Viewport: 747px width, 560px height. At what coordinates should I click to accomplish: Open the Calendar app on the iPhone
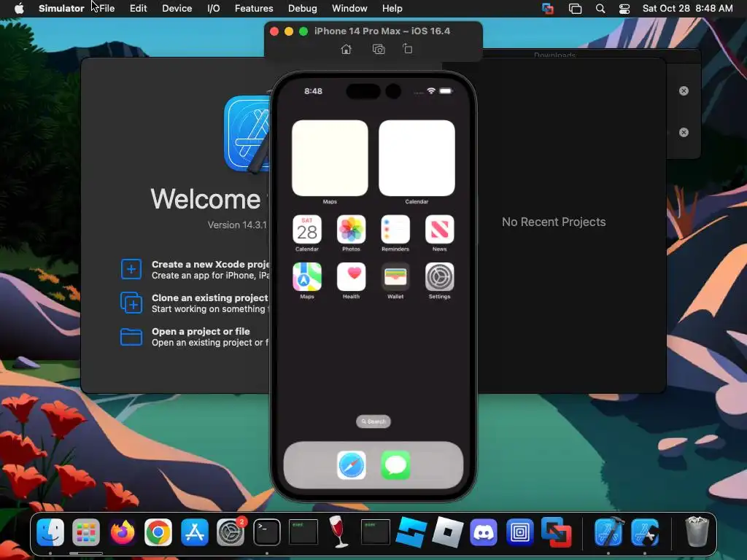pos(307,230)
